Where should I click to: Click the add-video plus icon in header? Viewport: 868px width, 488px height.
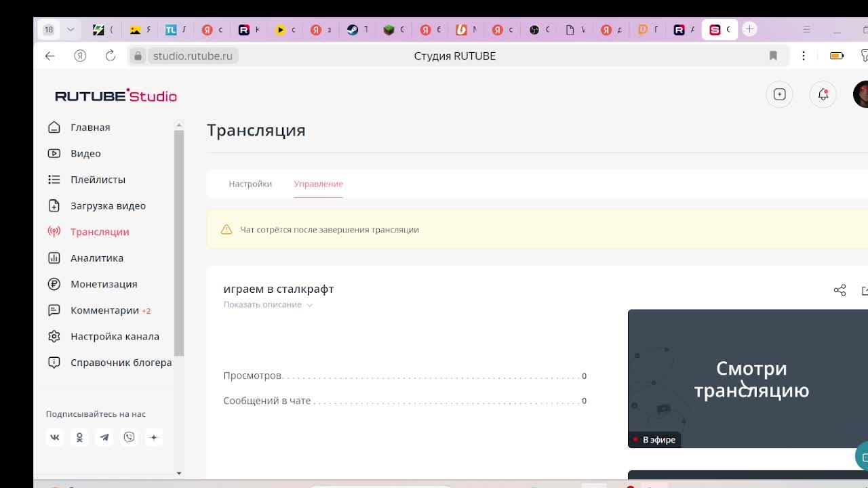pos(779,94)
